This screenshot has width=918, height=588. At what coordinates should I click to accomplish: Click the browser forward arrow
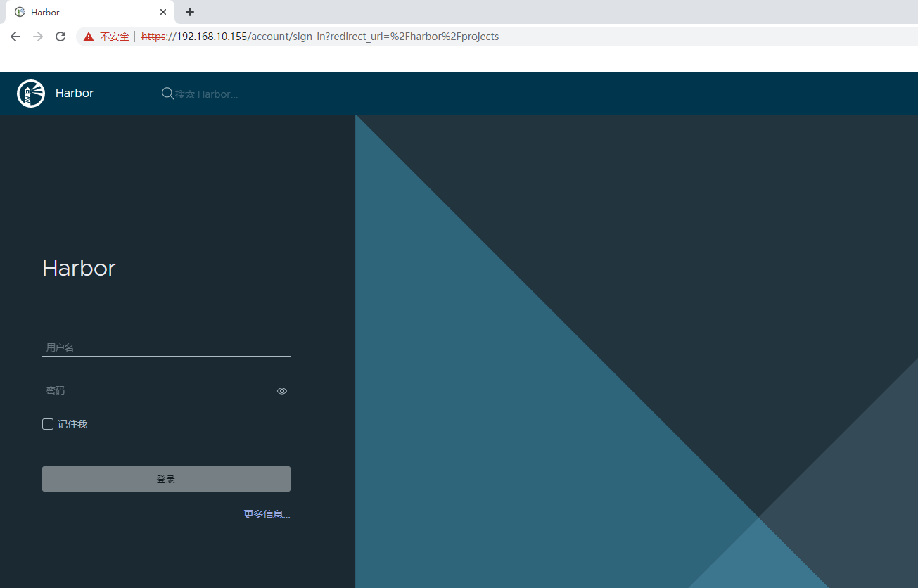point(38,37)
